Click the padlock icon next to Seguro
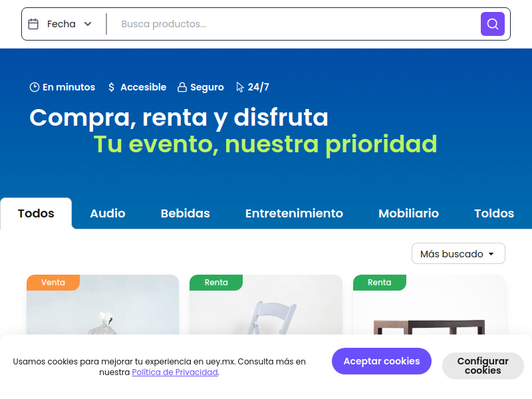532x399 pixels. click(182, 87)
